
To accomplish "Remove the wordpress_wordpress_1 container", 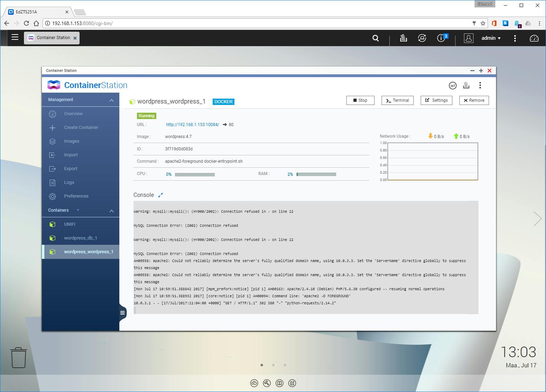I will (x=474, y=100).
